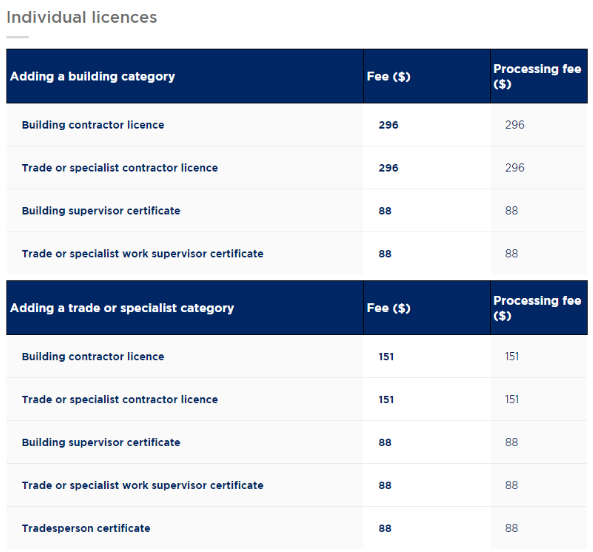Click 88 processing fee, work supervisor certificate, trade specialist table

point(511,485)
